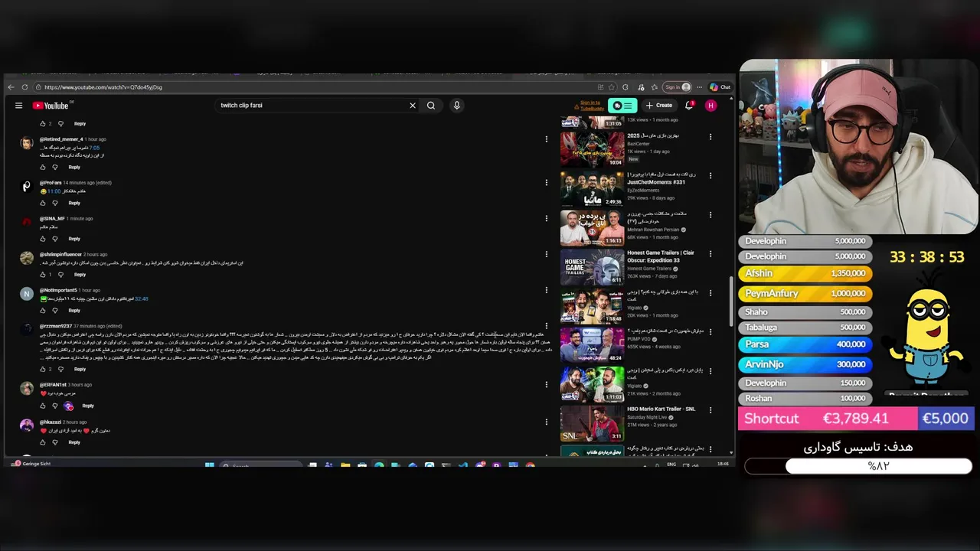Open browser settings and more menu
980x551 pixels.
tap(699, 87)
